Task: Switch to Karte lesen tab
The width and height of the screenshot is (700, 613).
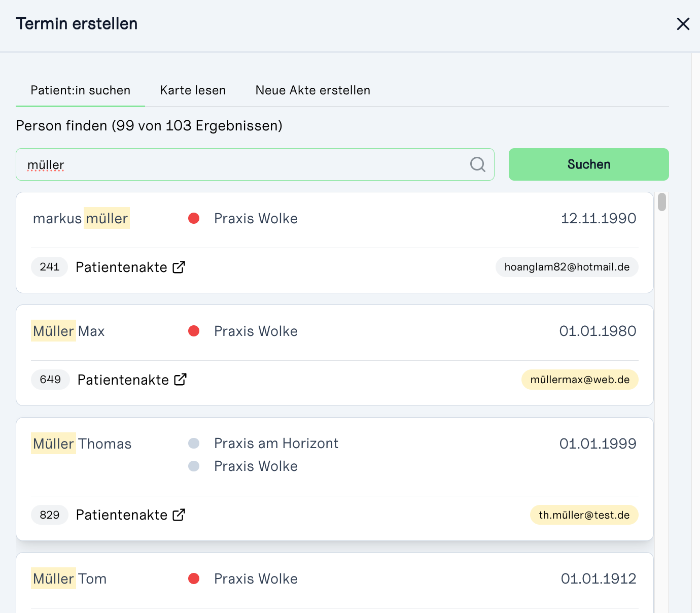Action: tap(193, 90)
